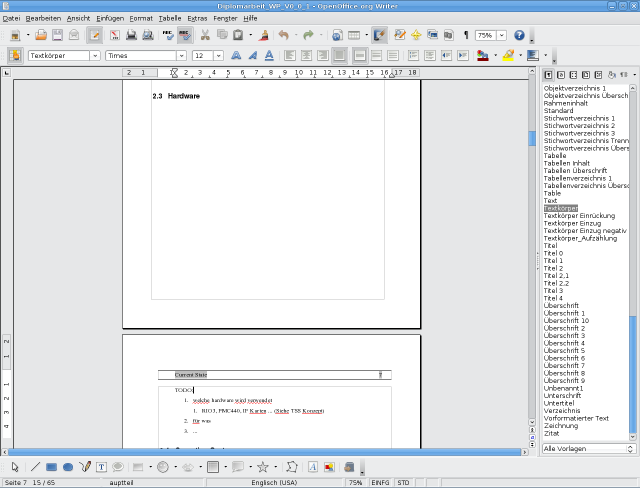Open the Einfügen menu
This screenshot has width=640, height=488.
tap(110, 18)
